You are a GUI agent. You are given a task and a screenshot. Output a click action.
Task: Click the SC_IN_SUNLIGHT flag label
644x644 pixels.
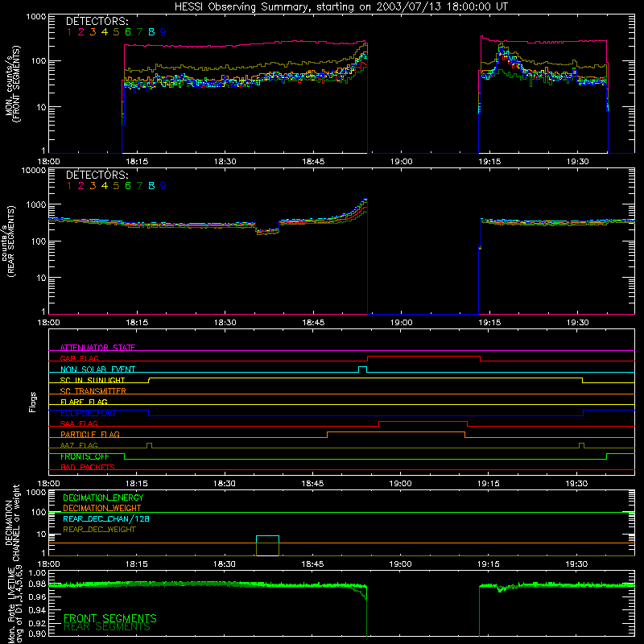click(x=93, y=380)
